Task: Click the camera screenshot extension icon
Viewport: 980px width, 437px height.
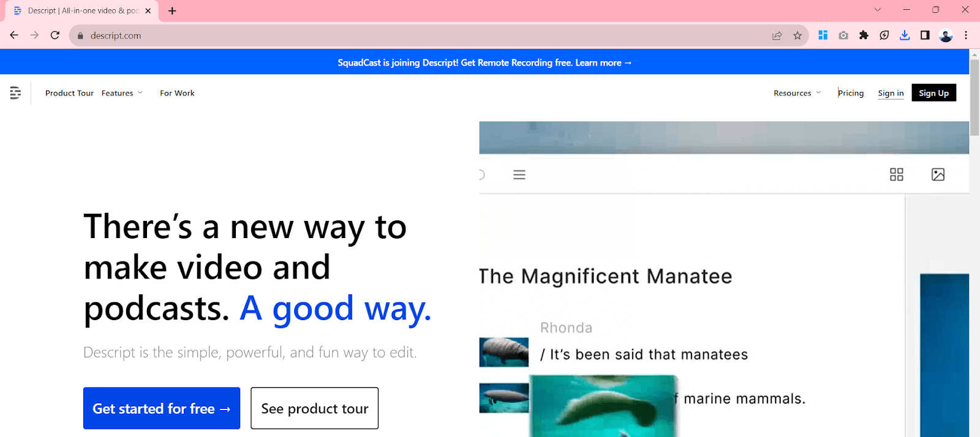Action: [x=843, y=35]
